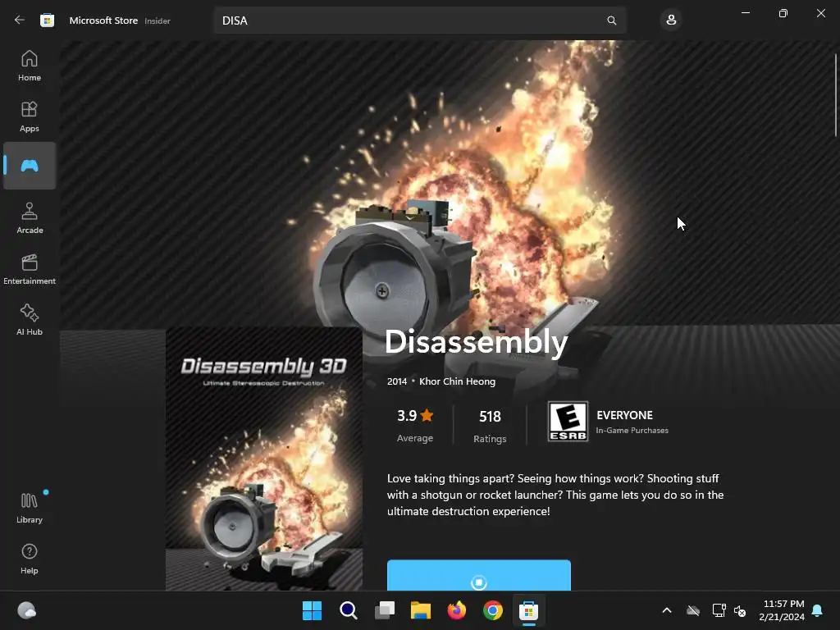Image resolution: width=840 pixels, height=630 pixels.
Task: Click the 518 Ratings count
Action: click(490, 427)
